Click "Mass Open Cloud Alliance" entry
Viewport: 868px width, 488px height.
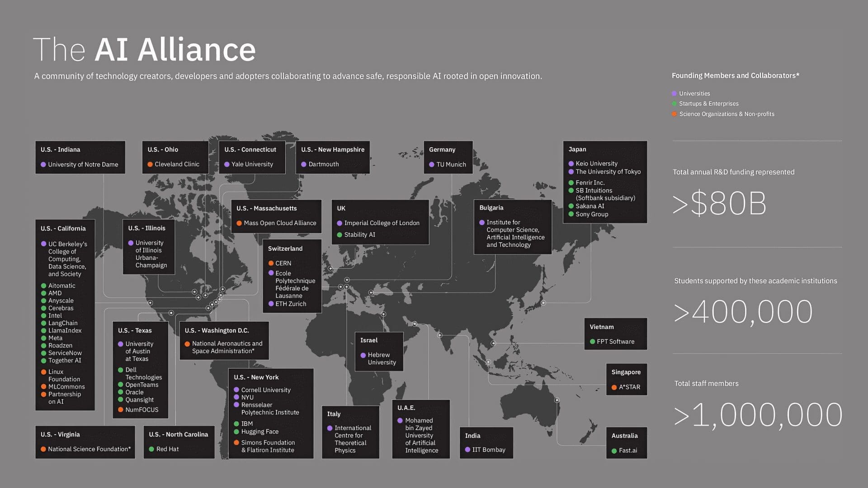pyautogui.click(x=280, y=223)
